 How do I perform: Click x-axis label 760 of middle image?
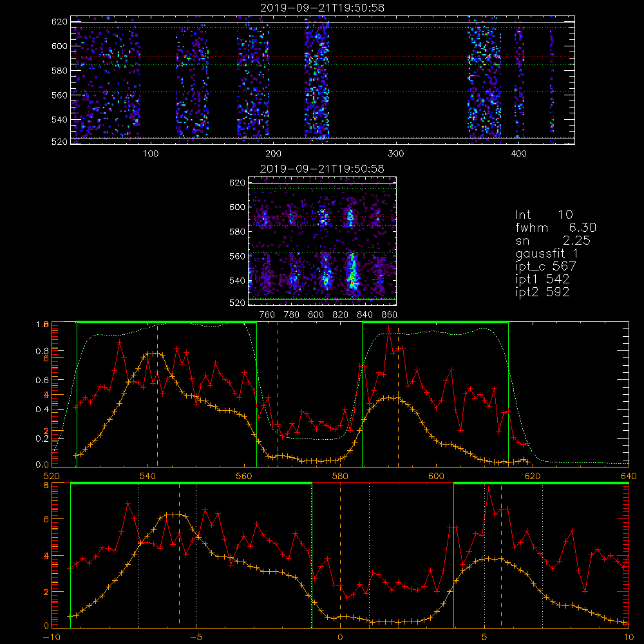[x=267, y=315]
